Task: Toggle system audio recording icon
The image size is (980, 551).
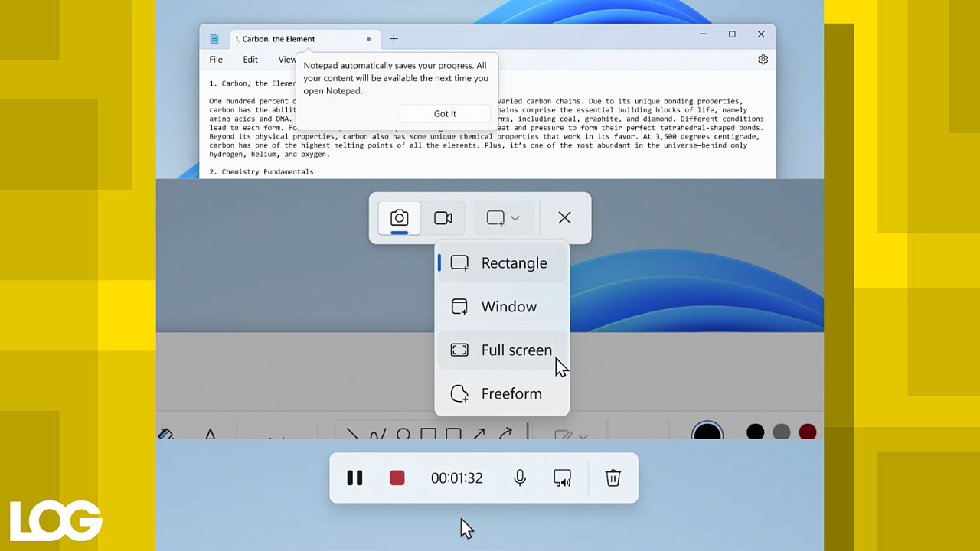Action: point(562,478)
